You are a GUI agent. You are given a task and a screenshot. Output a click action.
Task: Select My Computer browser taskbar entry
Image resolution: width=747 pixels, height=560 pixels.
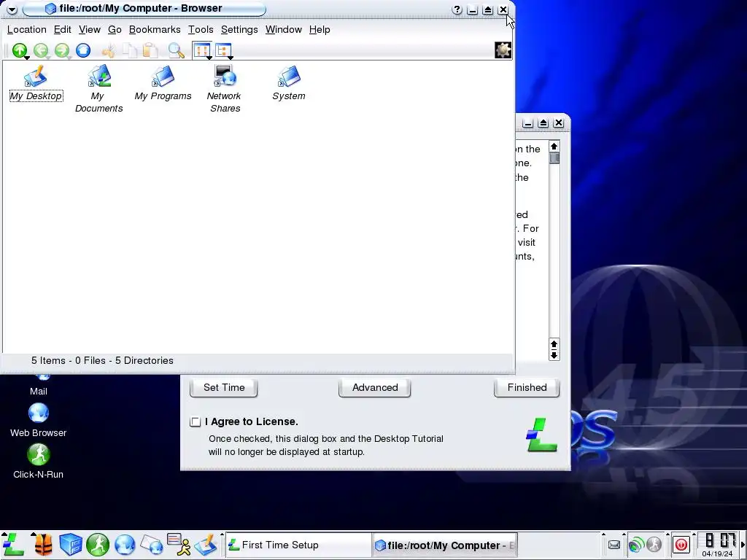click(444, 545)
